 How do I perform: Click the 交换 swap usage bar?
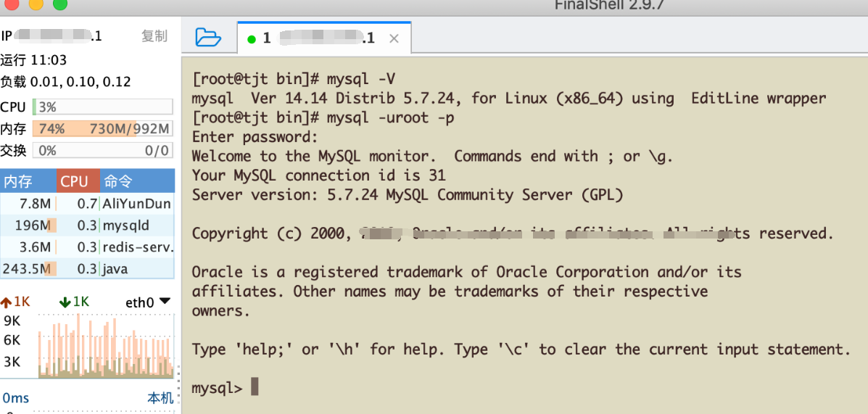point(102,150)
